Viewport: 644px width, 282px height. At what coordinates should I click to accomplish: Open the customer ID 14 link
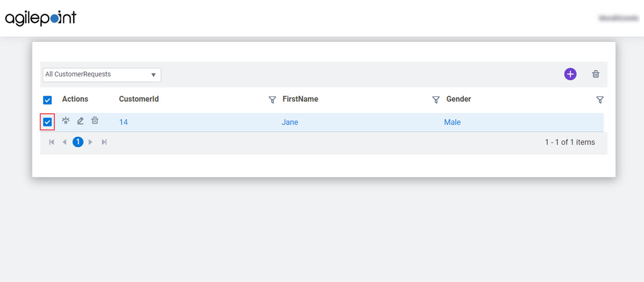pyautogui.click(x=123, y=122)
